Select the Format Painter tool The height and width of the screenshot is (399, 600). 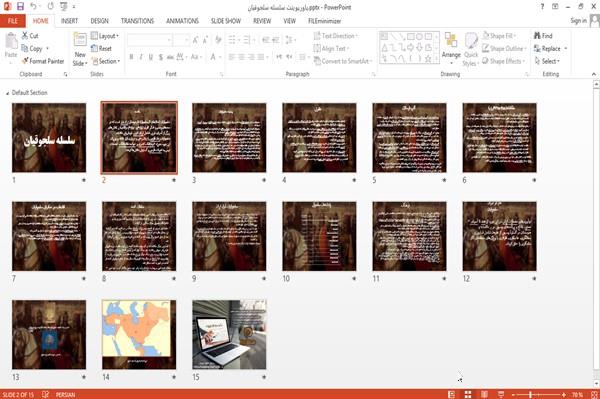tap(43, 61)
